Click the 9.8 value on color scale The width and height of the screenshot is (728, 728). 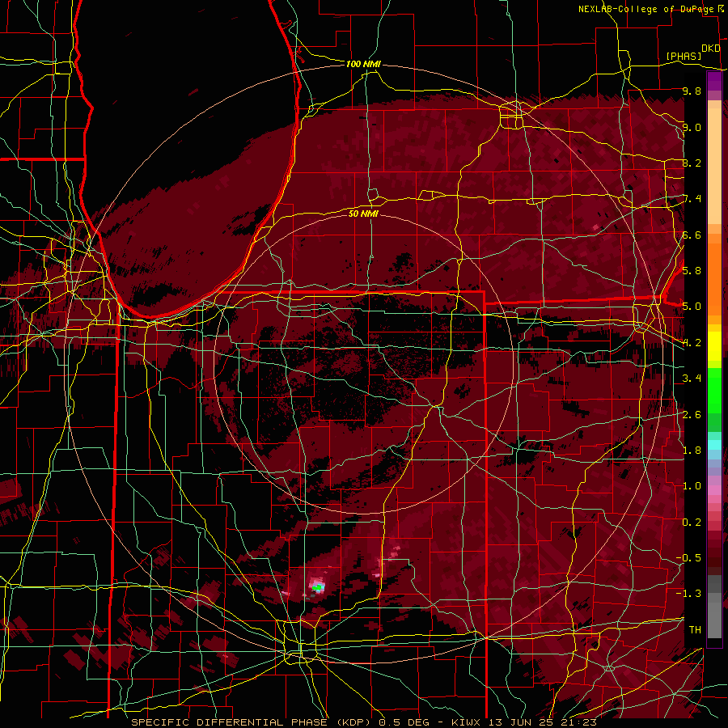coord(692,91)
